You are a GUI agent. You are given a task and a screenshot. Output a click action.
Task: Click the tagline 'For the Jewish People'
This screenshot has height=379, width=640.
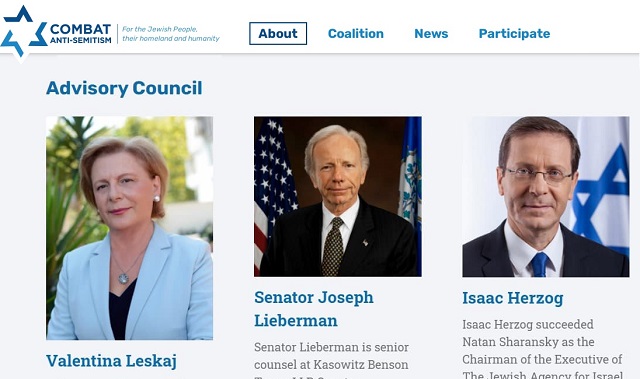coord(160,29)
